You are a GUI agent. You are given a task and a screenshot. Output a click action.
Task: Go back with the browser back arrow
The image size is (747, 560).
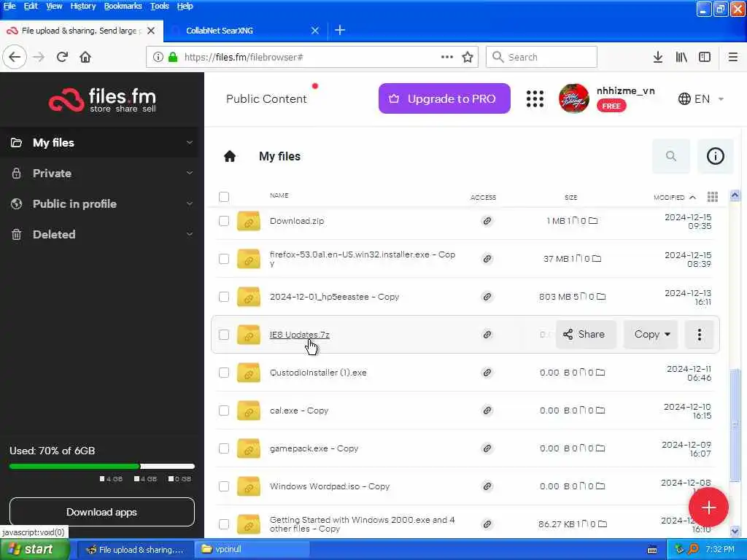click(x=15, y=57)
